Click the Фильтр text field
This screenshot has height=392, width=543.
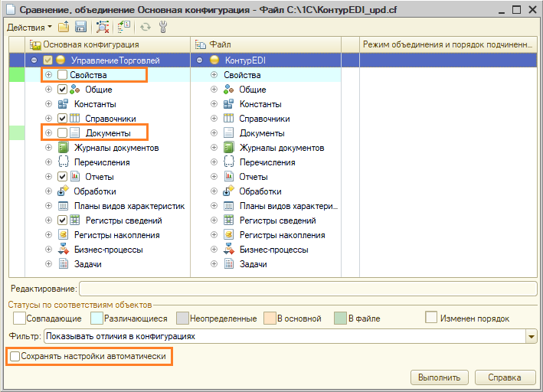click(285, 336)
